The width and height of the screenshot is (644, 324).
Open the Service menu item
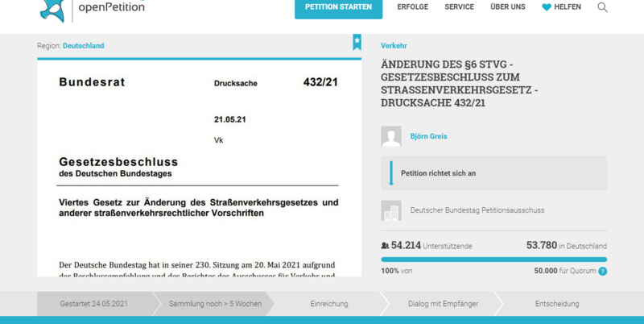[x=459, y=7]
